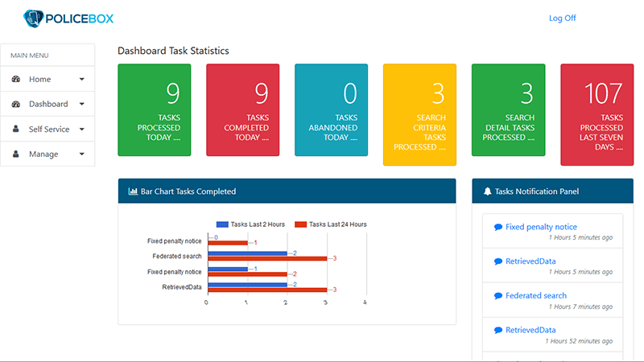Expand the Home menu dropdown arrow
644x362 pixels.
[x=81, y=79]
